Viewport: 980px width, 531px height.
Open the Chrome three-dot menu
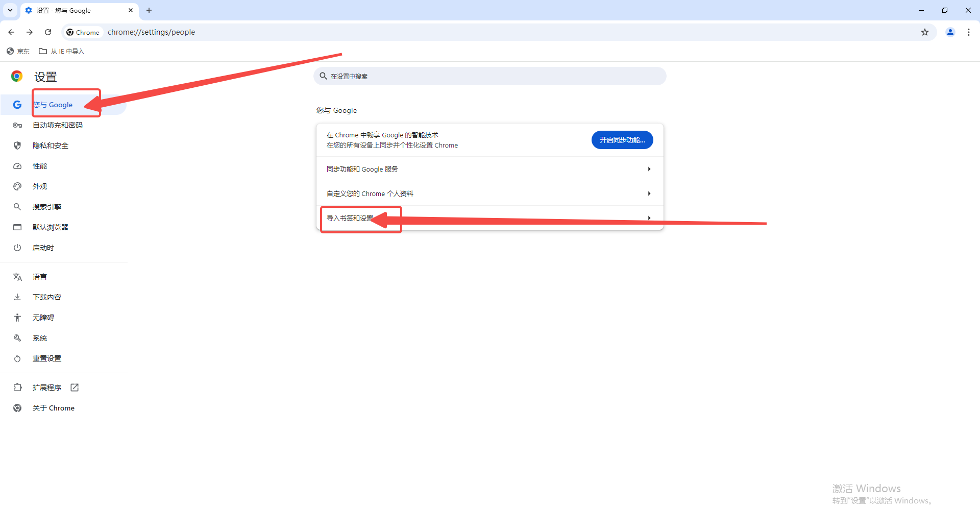coord(969,32)
